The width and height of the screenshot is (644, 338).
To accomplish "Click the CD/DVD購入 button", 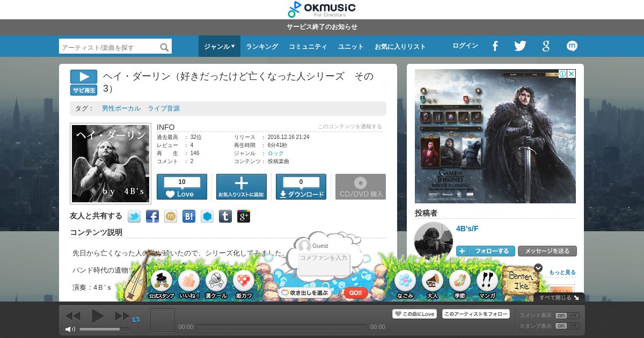I will (361, 187).
